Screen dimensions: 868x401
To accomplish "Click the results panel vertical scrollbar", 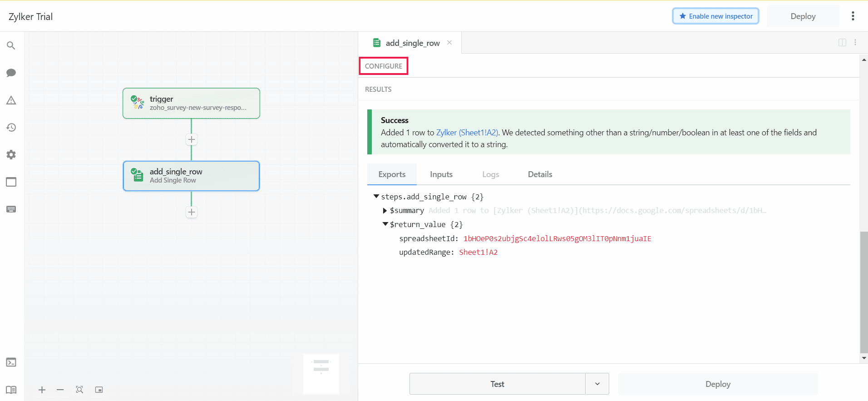I will [864, 292].
